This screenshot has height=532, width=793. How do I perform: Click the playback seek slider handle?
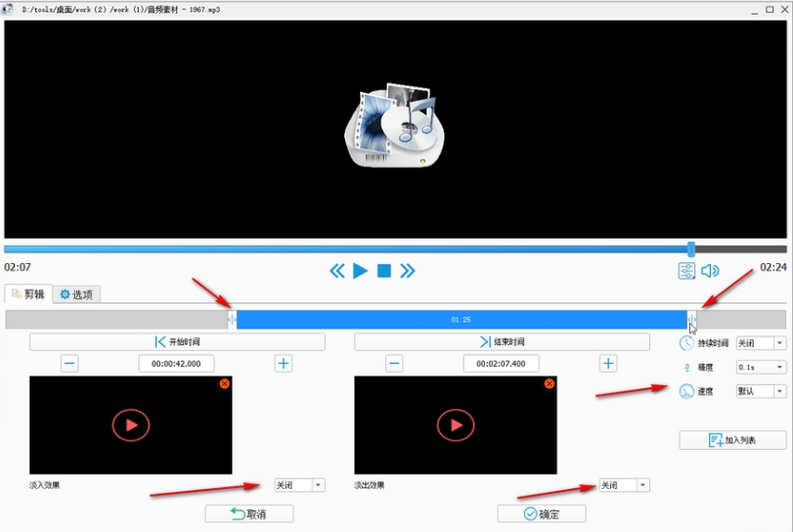tap(691, 249)
